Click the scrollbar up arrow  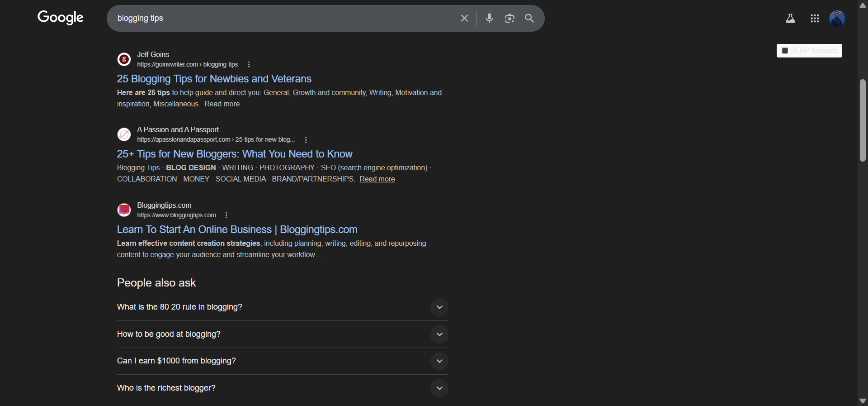click(x=863, y=5)
